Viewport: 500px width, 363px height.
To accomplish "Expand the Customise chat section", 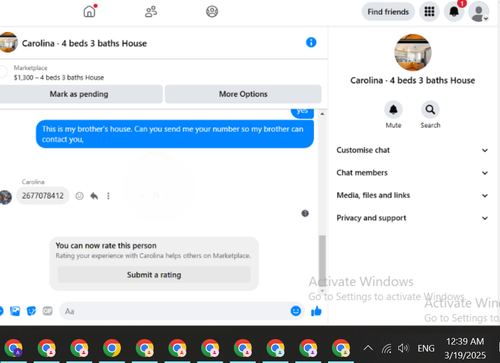I will pos(412,150).
